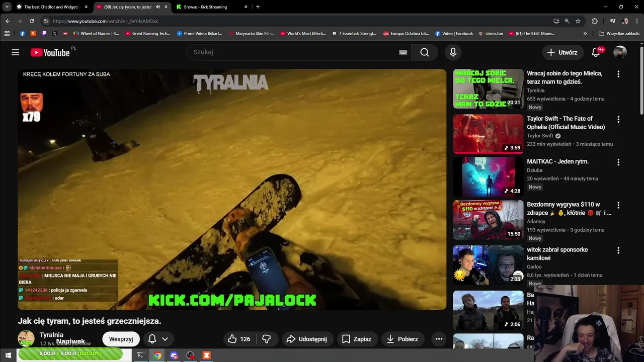
Task: Open the X (Twitter) bookmark icon
Action: (x=54, y=34)
